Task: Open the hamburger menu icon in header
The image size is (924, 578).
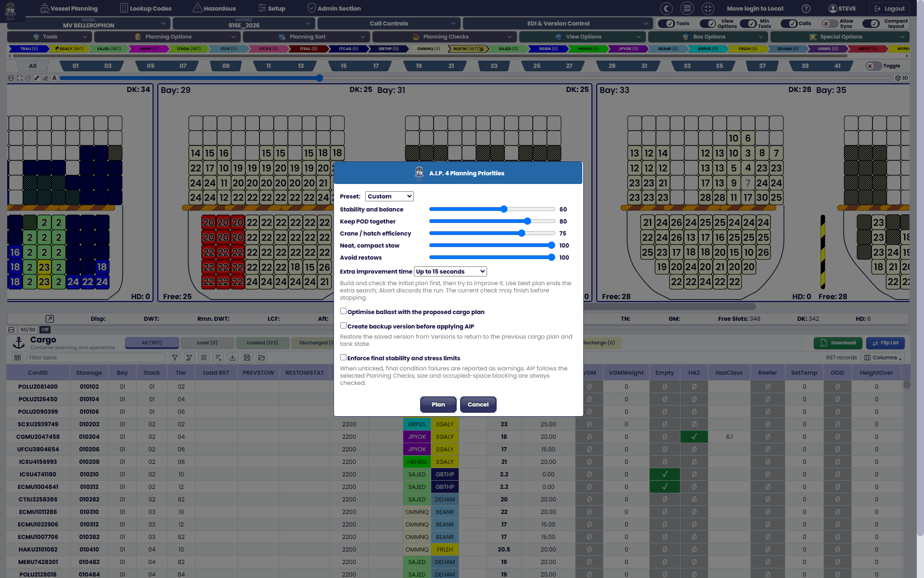Action: [687, 9]
